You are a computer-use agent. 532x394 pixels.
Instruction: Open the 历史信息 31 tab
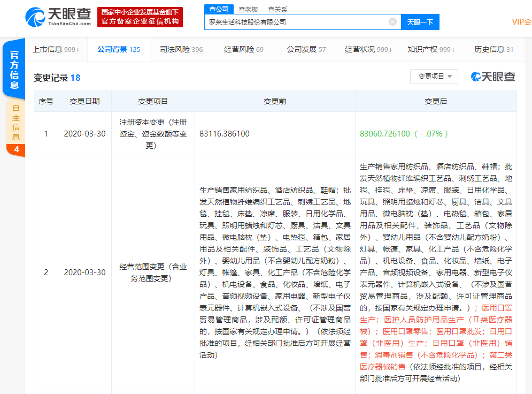pos(494,50)
